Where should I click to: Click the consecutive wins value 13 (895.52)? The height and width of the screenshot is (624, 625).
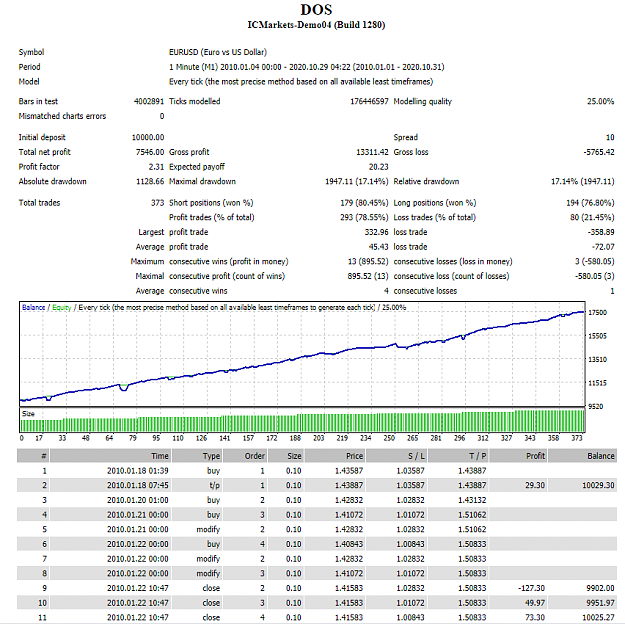tap(368, 262)
